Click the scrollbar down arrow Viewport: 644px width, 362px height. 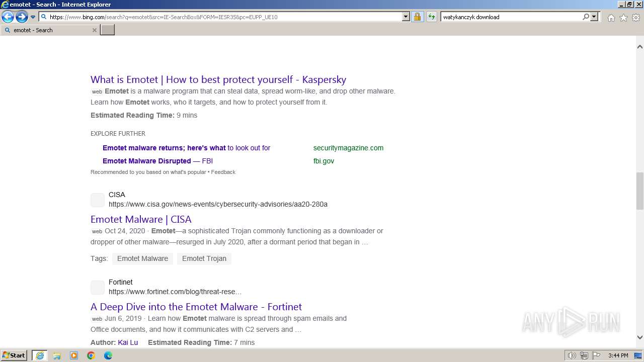click(639, 337)
